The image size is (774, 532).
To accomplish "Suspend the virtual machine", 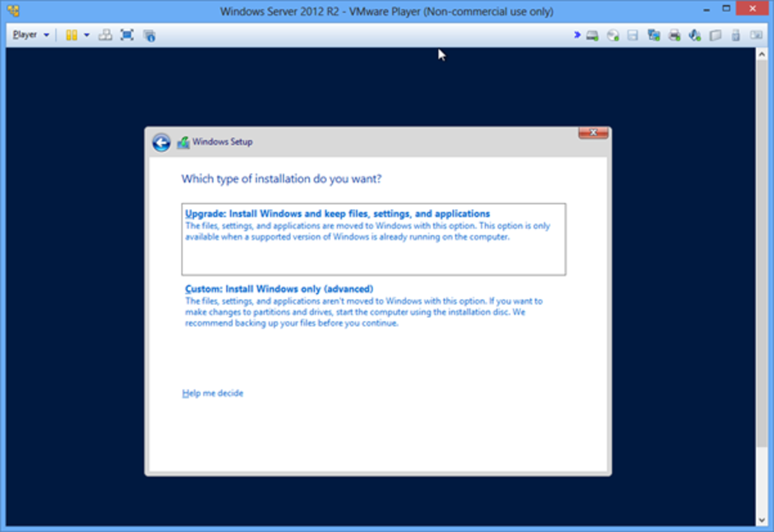I will pos(72,35).
